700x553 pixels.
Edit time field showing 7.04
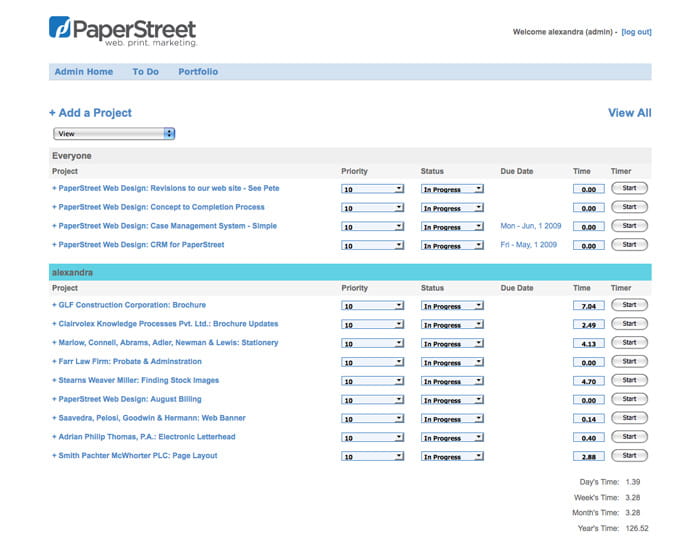coord(588,306)
